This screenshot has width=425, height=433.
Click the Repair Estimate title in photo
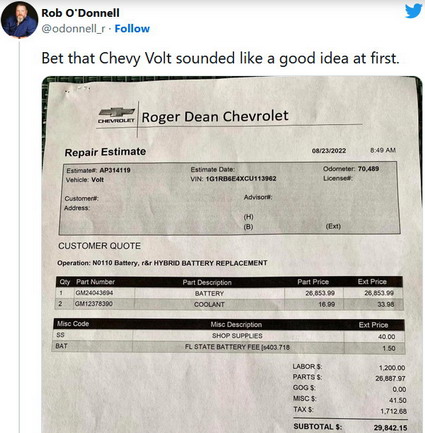click(105, 152)
